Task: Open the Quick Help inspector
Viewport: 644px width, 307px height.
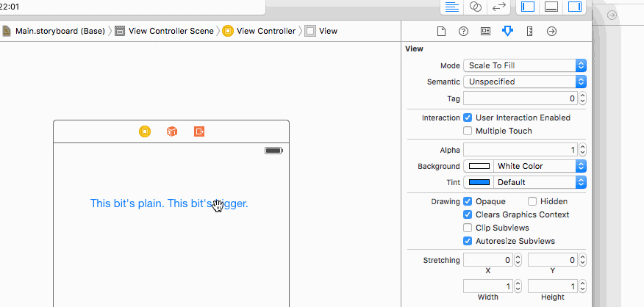Action: [x=463, y=31]
